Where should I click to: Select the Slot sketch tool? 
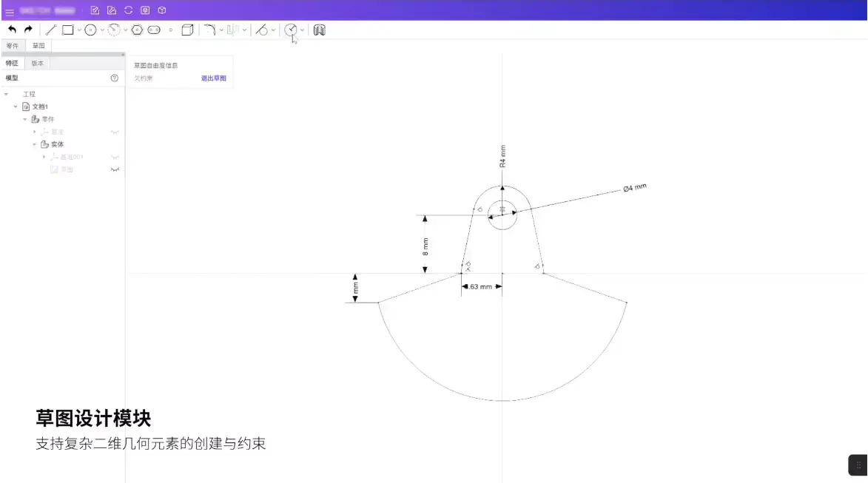coord(154,30)
